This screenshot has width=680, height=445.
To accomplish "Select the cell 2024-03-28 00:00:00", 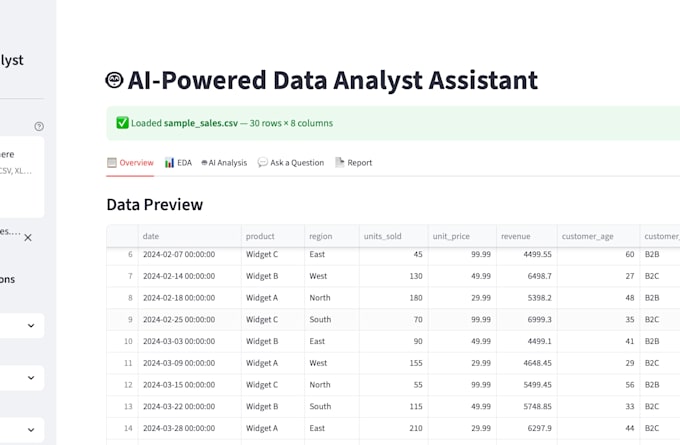I will click(190, 428).
